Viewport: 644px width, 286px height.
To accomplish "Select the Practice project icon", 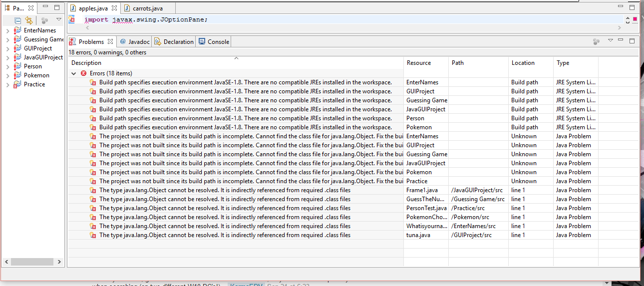I will (17, 84).
